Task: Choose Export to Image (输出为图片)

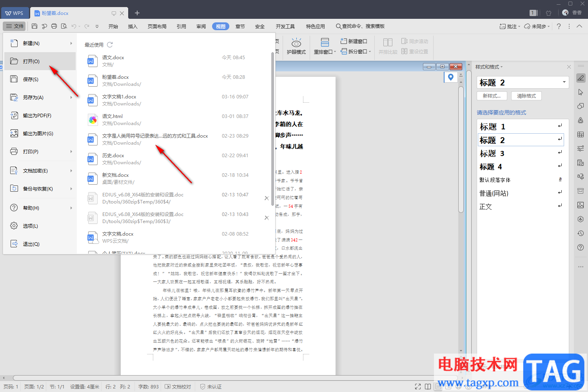Action: tap(40, 133)
